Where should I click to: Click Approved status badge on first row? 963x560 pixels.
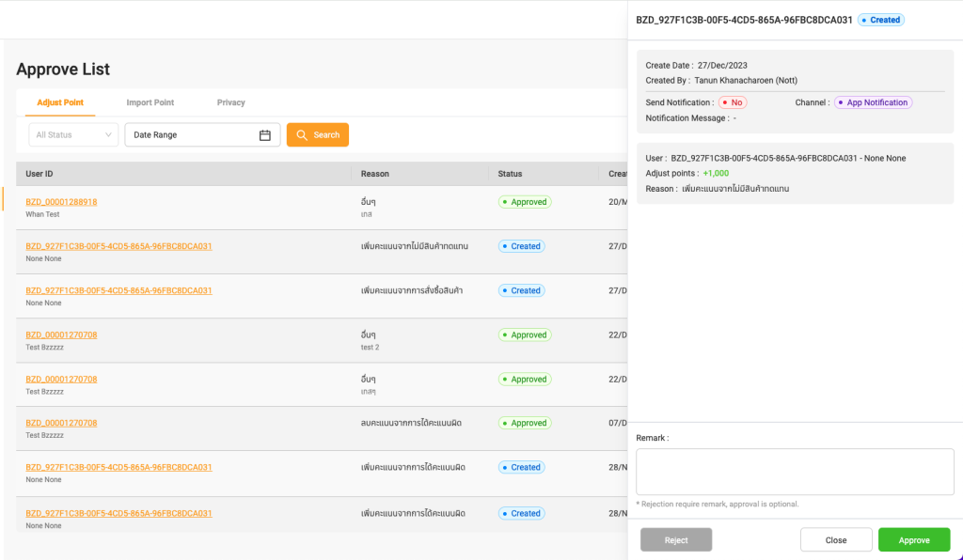525,202
